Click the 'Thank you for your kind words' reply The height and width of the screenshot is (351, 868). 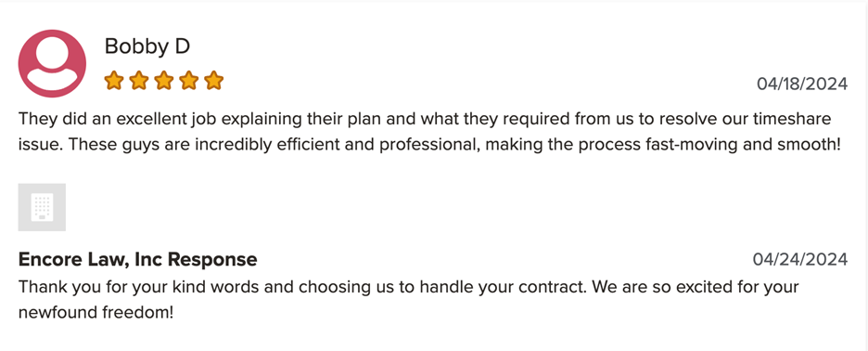point(409,300)
